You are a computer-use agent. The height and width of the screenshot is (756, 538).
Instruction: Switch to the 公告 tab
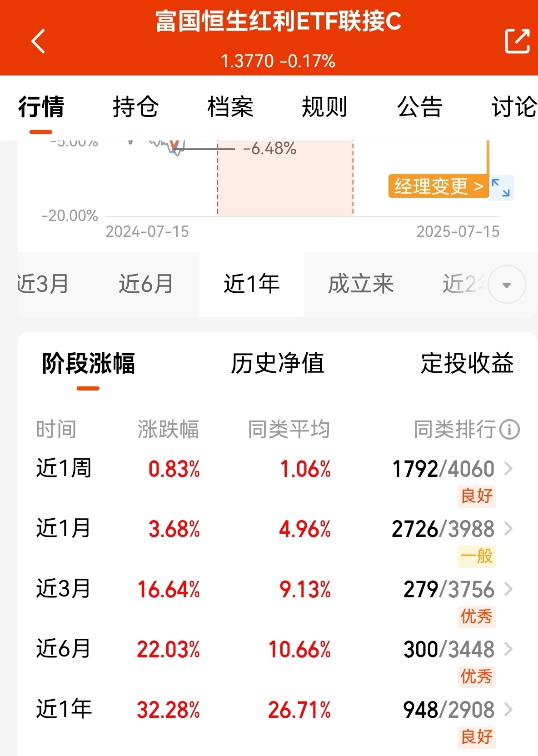[419, 107]
